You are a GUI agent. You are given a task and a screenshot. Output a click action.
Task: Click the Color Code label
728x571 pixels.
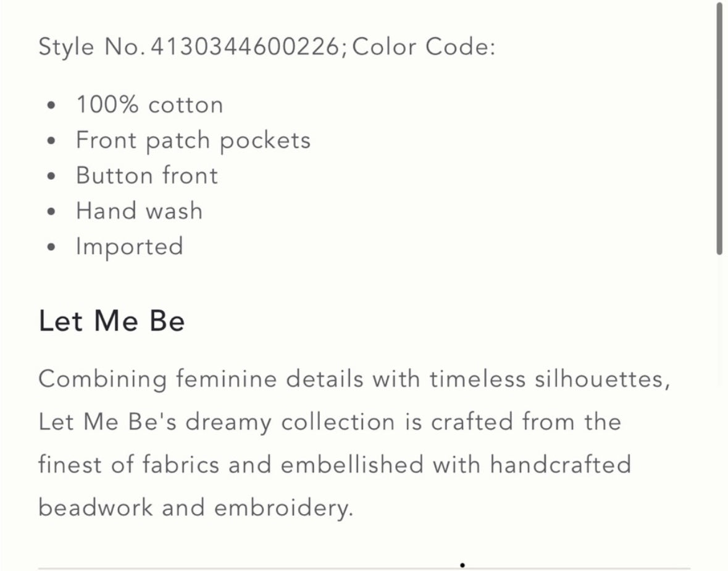[x=424, y=47]
